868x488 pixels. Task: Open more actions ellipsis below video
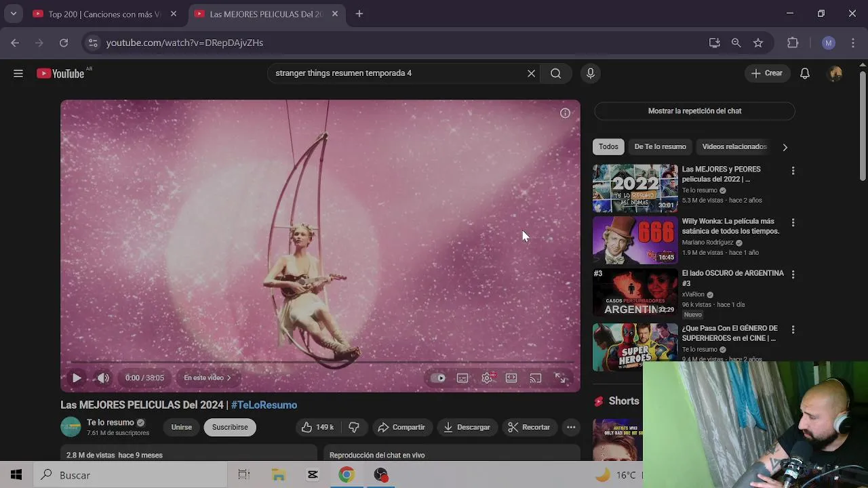click(x=571, y=427)
